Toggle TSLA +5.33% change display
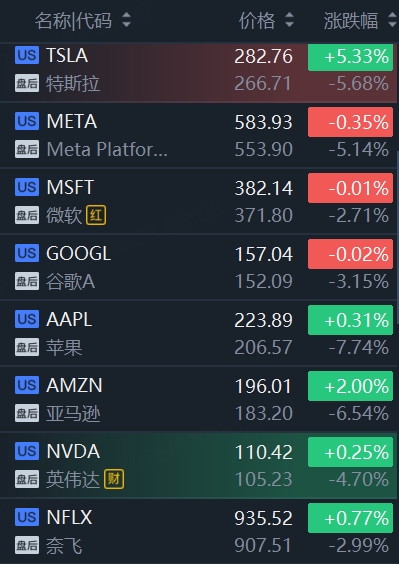Viewport: 399px width, 564px height. (x=350, y=57)
